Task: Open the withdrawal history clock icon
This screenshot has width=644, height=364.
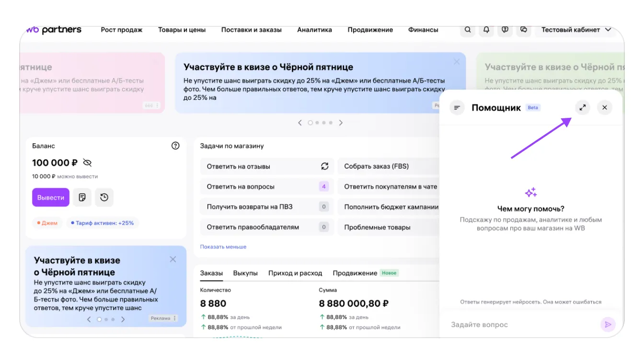Action: [x=104, y=197]
